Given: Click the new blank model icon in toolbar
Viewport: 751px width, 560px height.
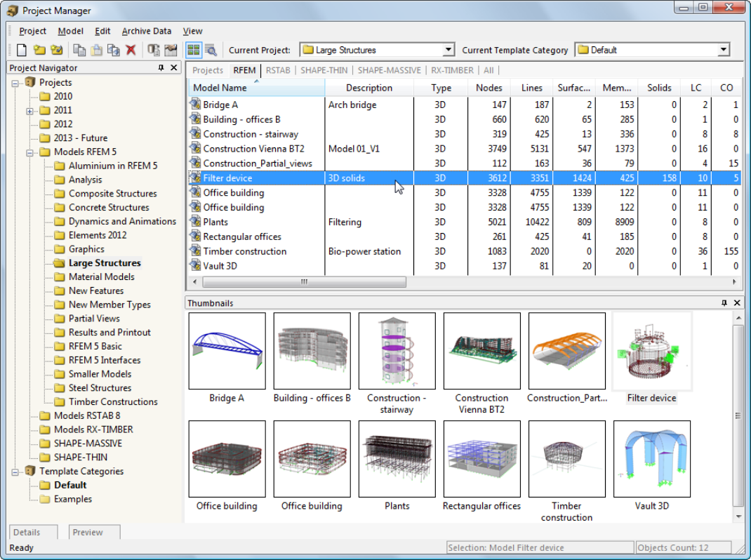Looking at the screenshot, I should point(22,50).
